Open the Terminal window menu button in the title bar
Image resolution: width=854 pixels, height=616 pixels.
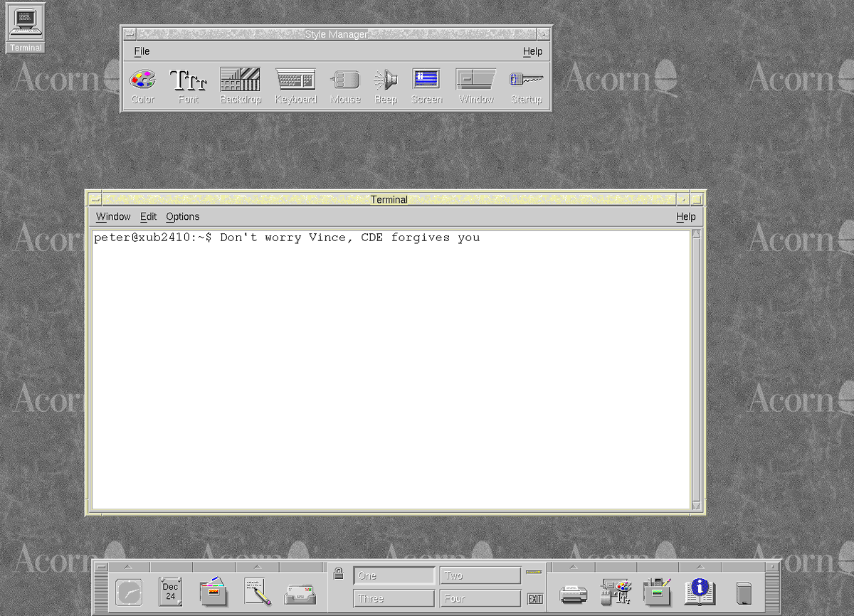coord(95,200)
